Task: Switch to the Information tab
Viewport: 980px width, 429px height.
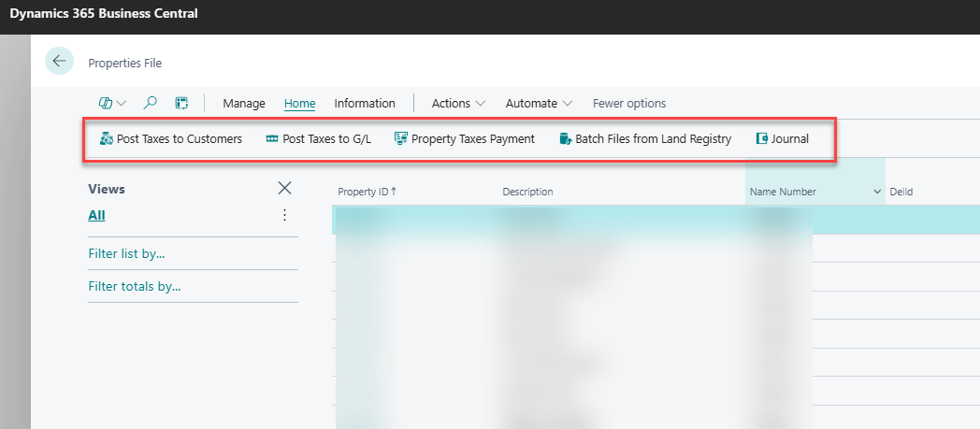Action: click(365, 103)
